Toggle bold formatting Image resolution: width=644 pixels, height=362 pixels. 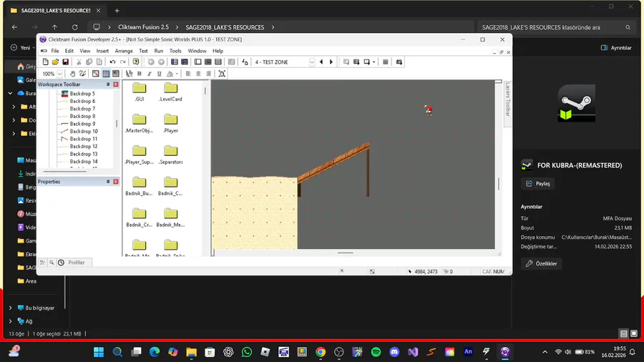(x=140, y=74)
